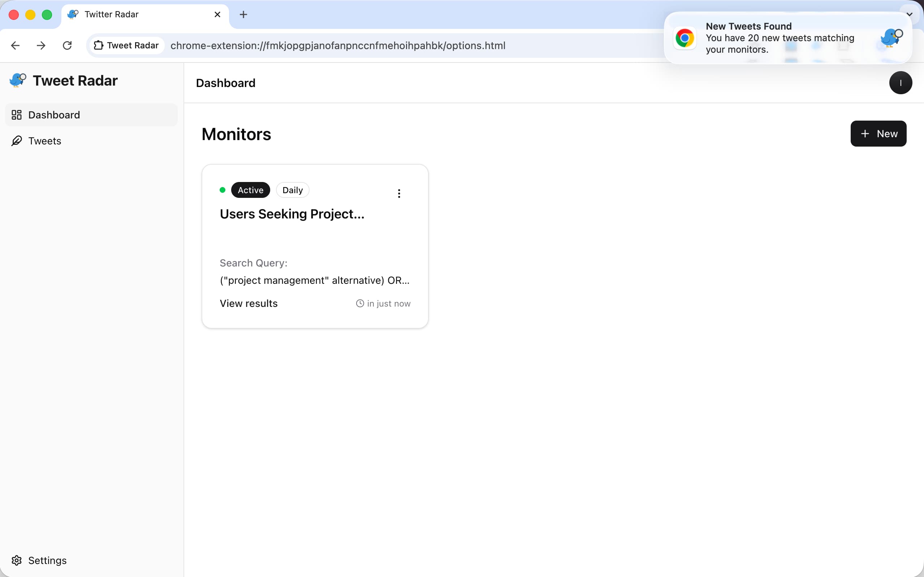Click the Active status badge
This screenshot has height=577, width=924.
click(x=250, y=190)
